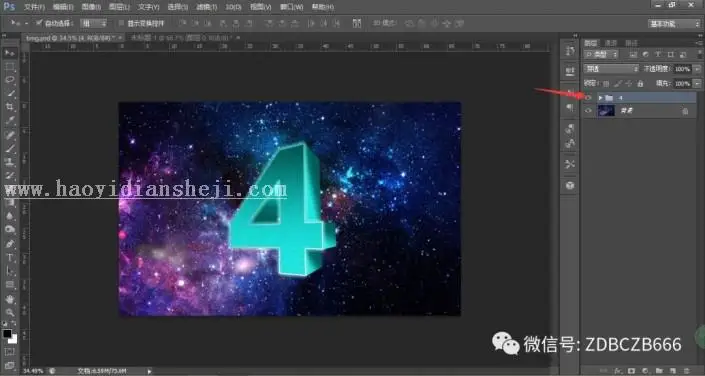705x376 pixels.
Task: Open the 3D cube panel icon
Action: [x=570, y=185]
